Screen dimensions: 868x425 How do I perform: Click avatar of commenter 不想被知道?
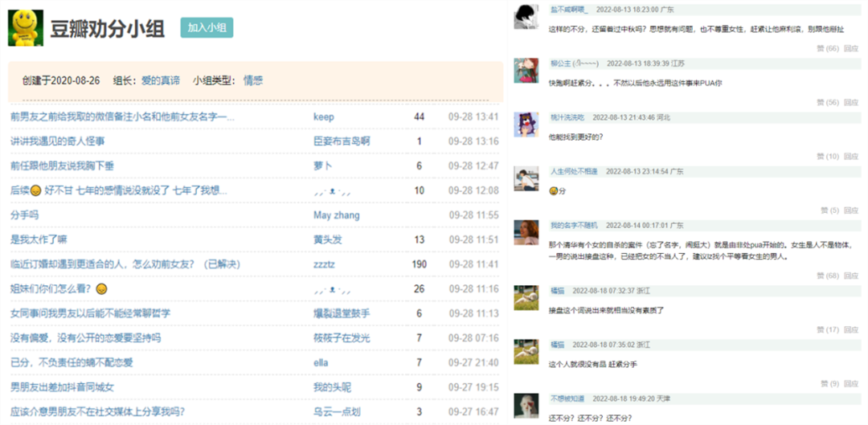pyautogui.click(x=526, y=405)
